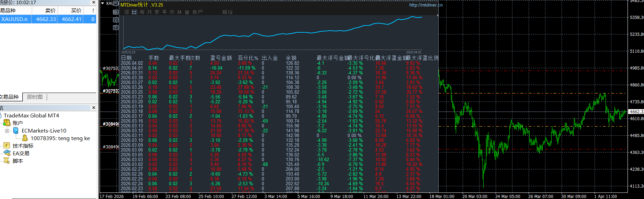
Task: Select the 月 monthly statistics view
Action: (149, 12)
